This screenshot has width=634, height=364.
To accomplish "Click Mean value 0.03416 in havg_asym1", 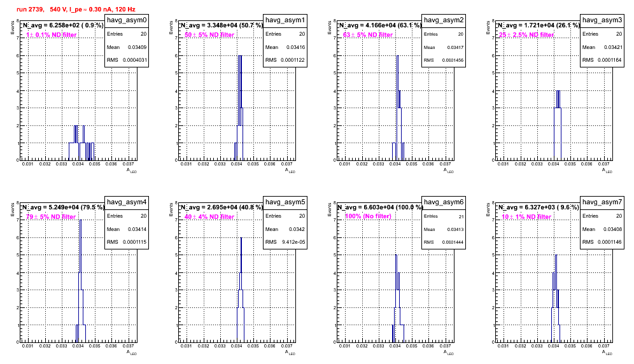I will [295, 47].
